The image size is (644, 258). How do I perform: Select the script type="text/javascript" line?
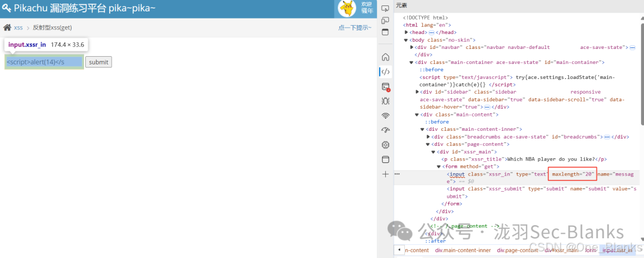click(x=516, y=81)
